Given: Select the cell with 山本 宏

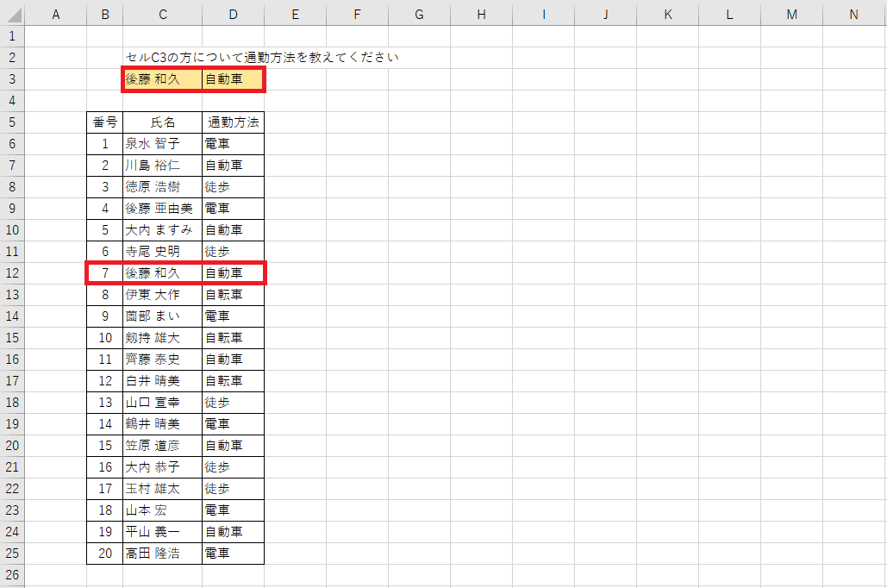Looking at the screenshot, I should click(162, 510).
